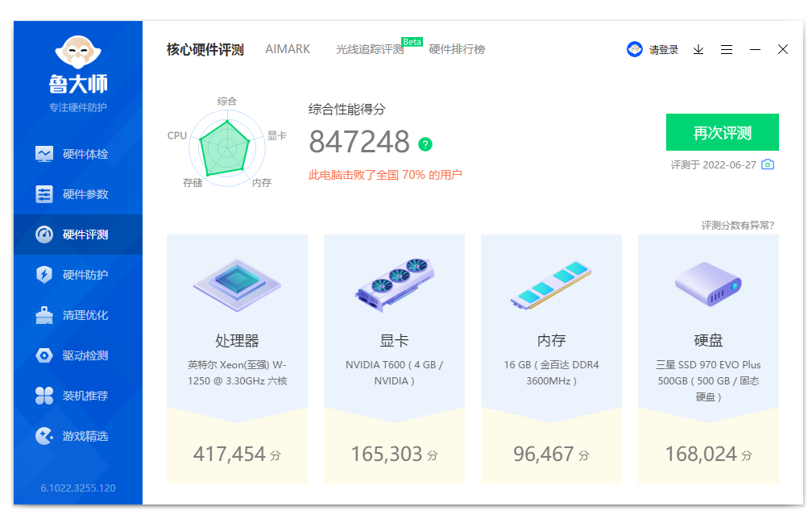Click the graphics card illustration
This screenshot has width=812, height=519.
(395, 284)
